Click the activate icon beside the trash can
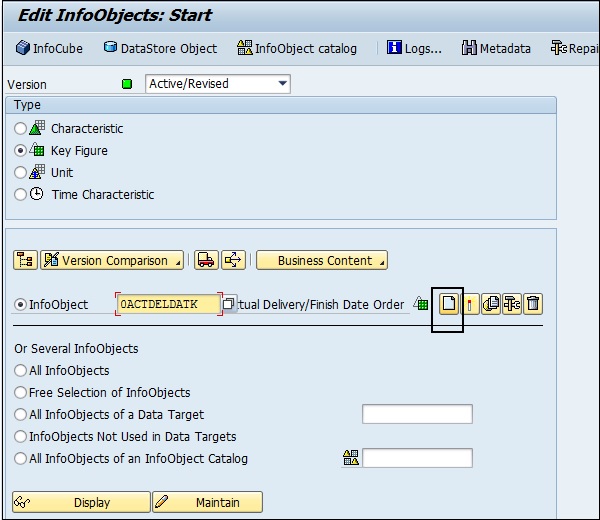This screenshot has height=520, width=600. pos(512,304)
